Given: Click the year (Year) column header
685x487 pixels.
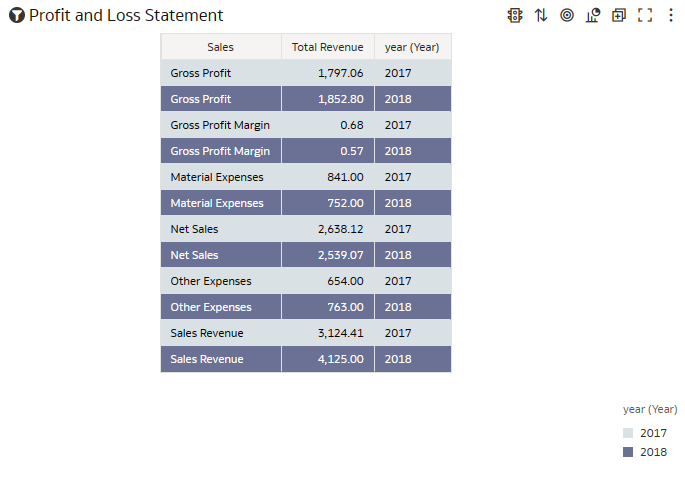Looking at the screenshot, I should click(412, 47).
